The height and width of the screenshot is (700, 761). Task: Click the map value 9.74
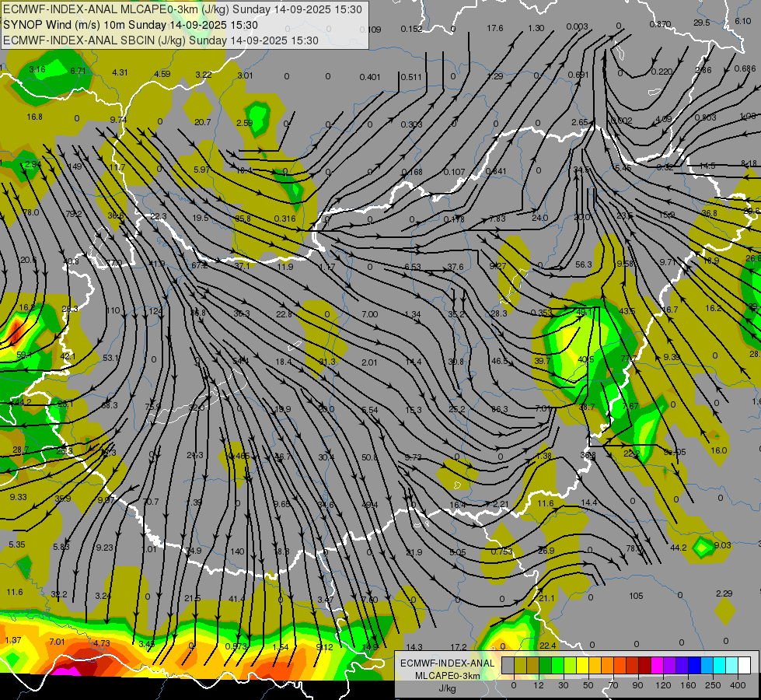[118, 120]
